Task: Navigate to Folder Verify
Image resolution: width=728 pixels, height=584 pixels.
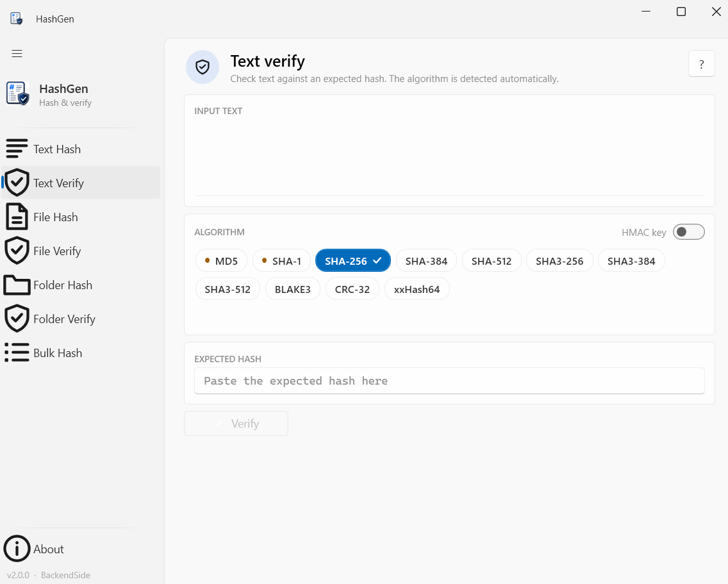Action: 81,319
